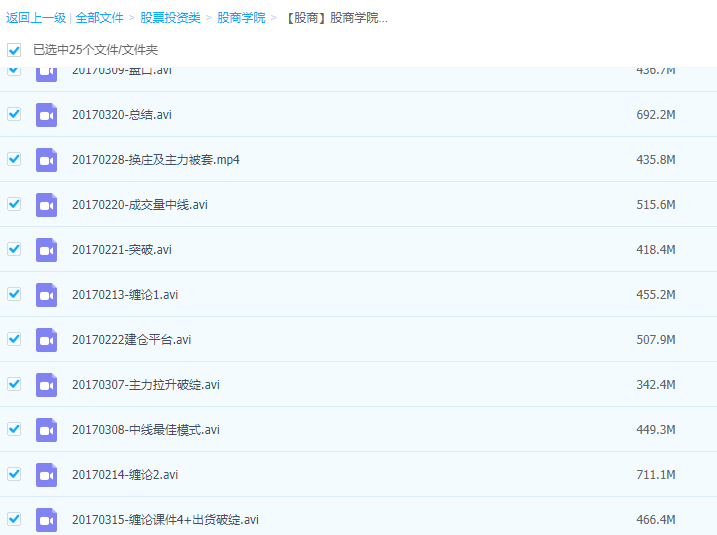Click video icon beside 20170220-成交量中线.avi
This screenshot has width=717, height=535.
(46, 204)
